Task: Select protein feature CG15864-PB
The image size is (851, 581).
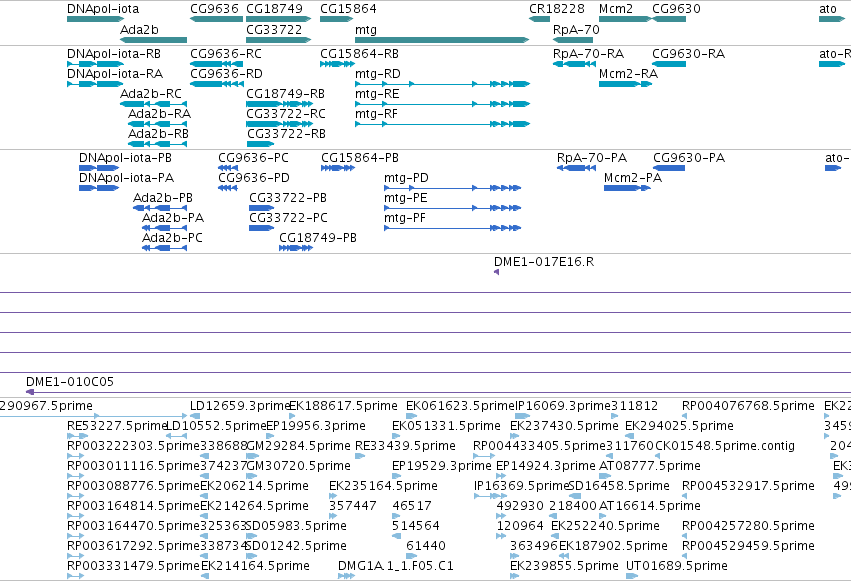Action: click(338, 168)
